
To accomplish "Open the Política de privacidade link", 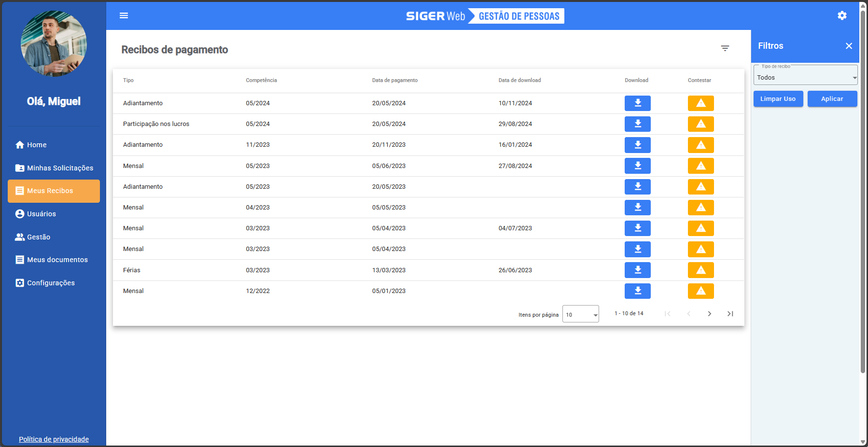I will [54, 439].
